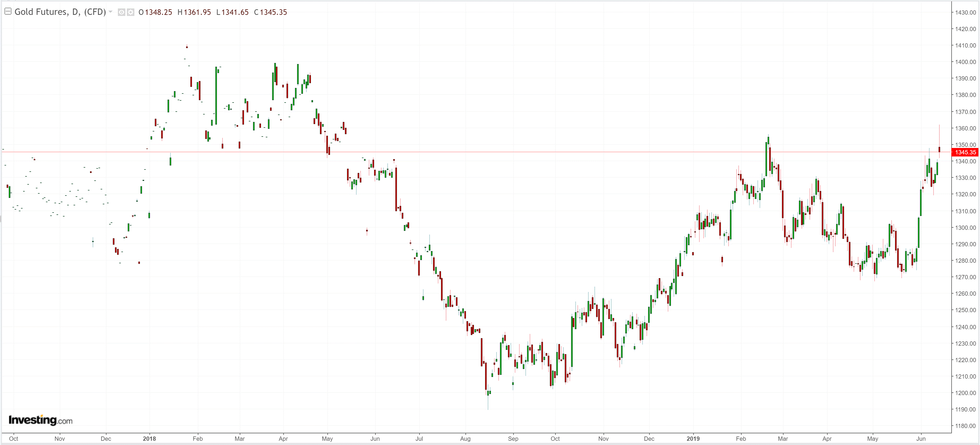Viewport: 980px width, 445px height.
Task: Collapse the Gold Futures legend box
Action: [8, 11]
